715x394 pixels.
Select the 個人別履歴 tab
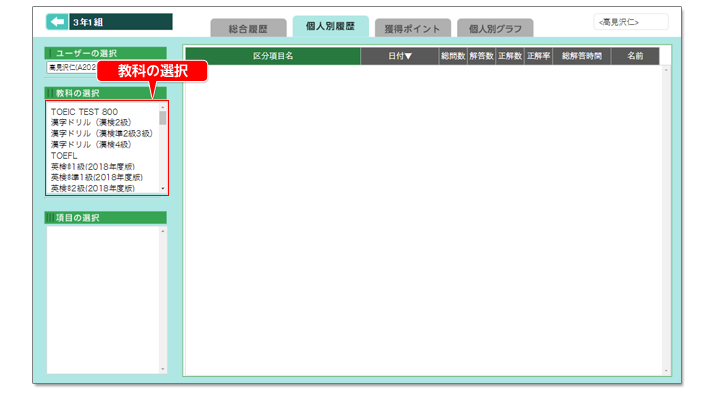pos(330,26)
